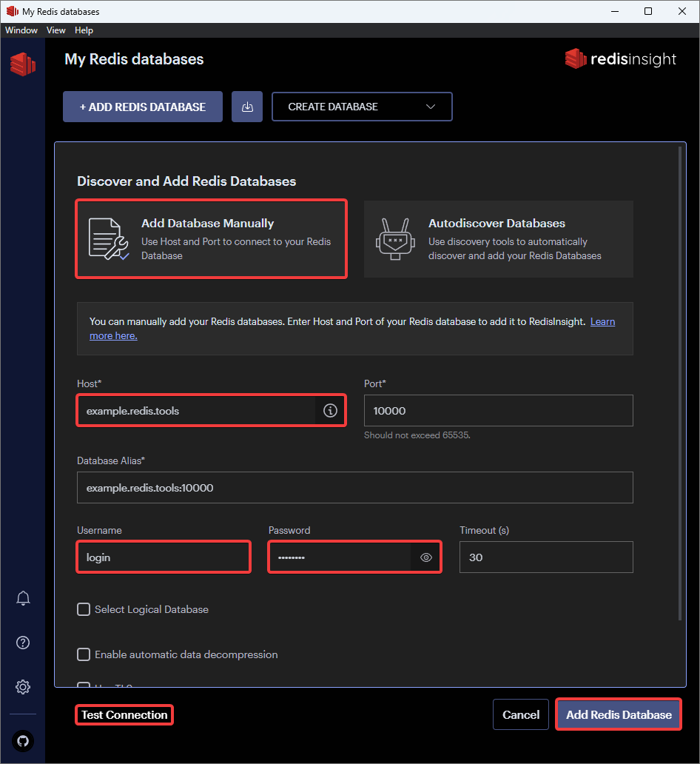Image resolution: width=700 pixels, height=764 pixels.
Task: Enable the Select Logical Database checkbox
Action: click(x=84, y=609)
